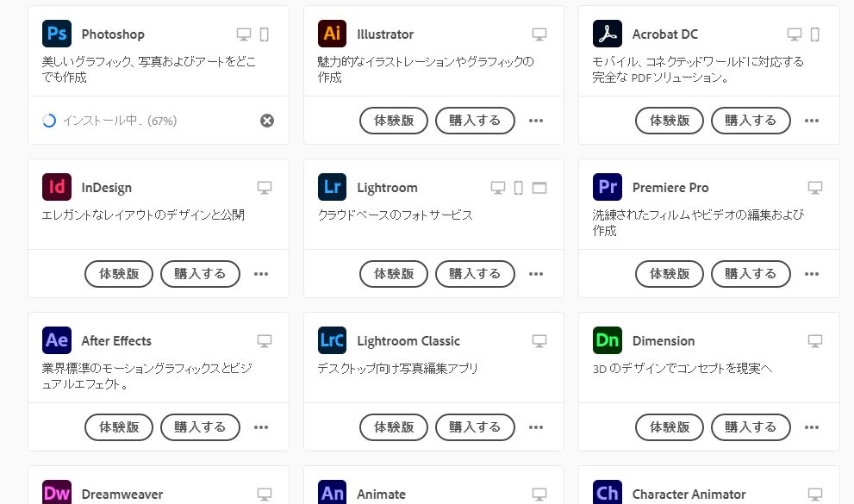Click the Photoshop desktop platform icon

pyautogui.click(x=244, y=34)
